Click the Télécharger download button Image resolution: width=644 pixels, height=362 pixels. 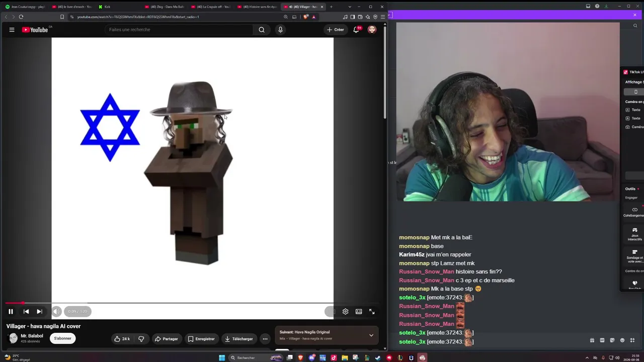click(x=239, y=339)
